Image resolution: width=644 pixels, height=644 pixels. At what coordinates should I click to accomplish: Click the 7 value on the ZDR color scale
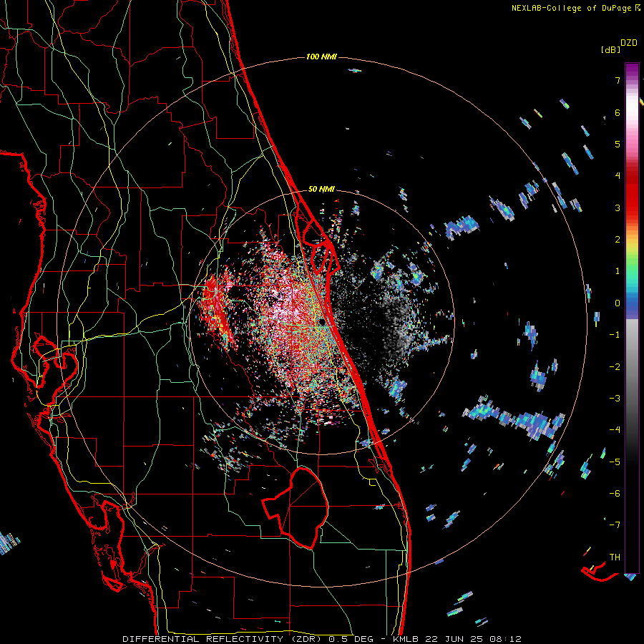618,80
